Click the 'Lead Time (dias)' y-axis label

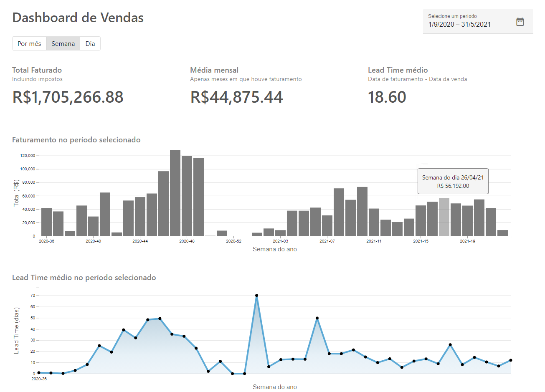click(x=16, y=331)
